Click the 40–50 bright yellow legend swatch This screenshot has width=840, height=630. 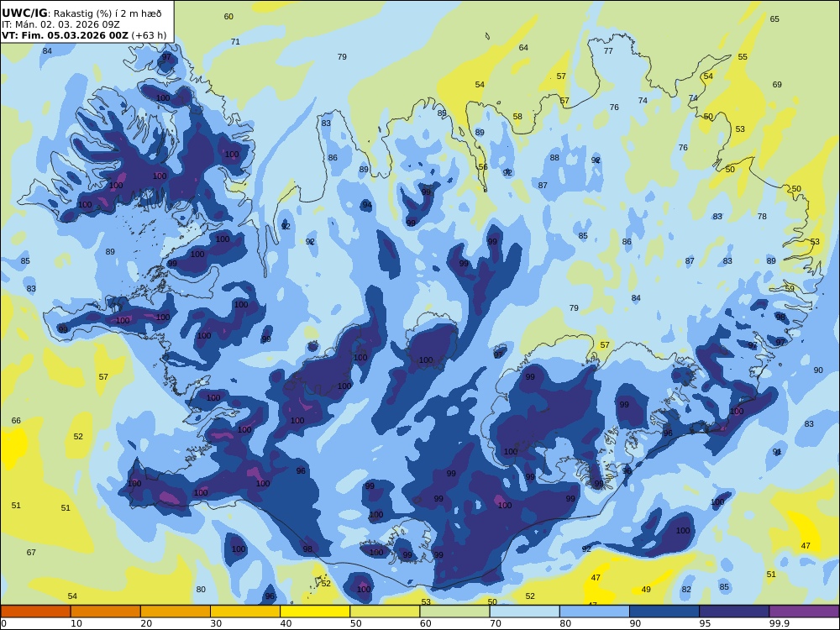(315, 612)
